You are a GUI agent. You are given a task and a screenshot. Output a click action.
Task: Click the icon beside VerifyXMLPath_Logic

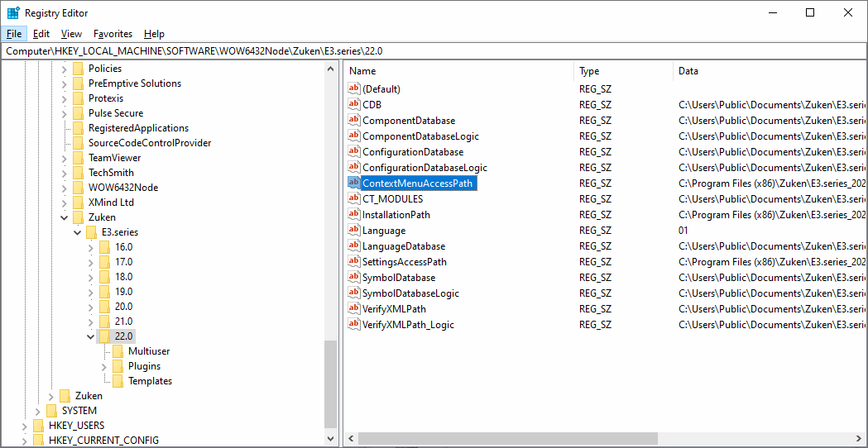353,325
